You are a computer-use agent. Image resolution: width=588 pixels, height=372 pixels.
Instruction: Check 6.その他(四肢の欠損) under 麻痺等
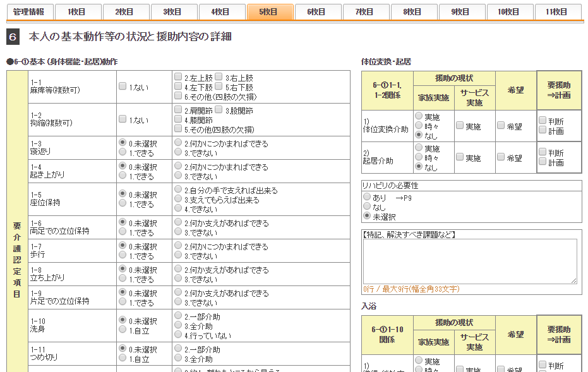click(179, 97)
